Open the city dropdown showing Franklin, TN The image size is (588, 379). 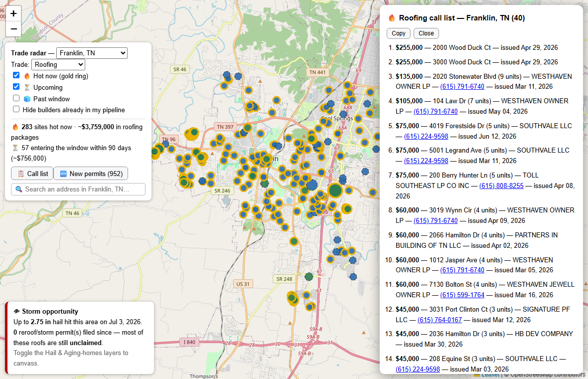point(92,53)
